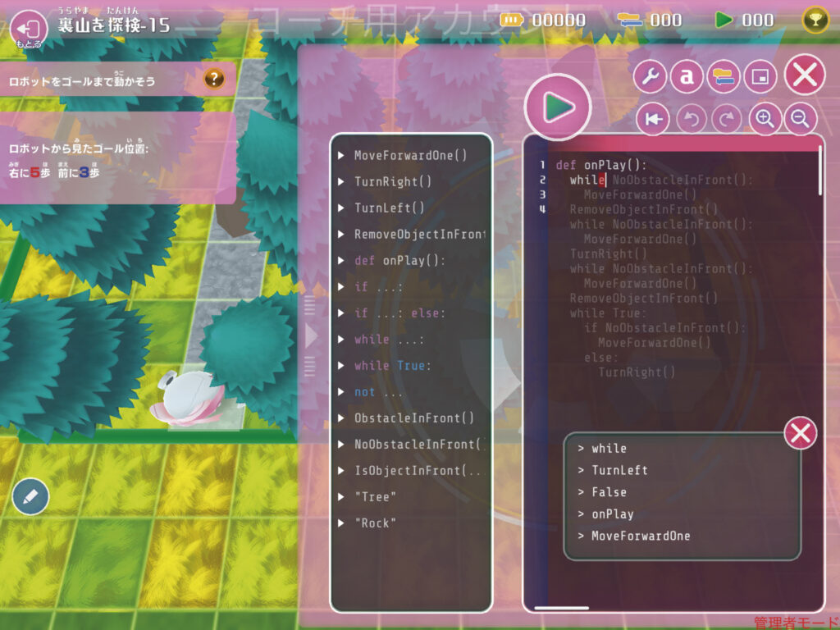Open the question mark hint button

pos(213,80)
